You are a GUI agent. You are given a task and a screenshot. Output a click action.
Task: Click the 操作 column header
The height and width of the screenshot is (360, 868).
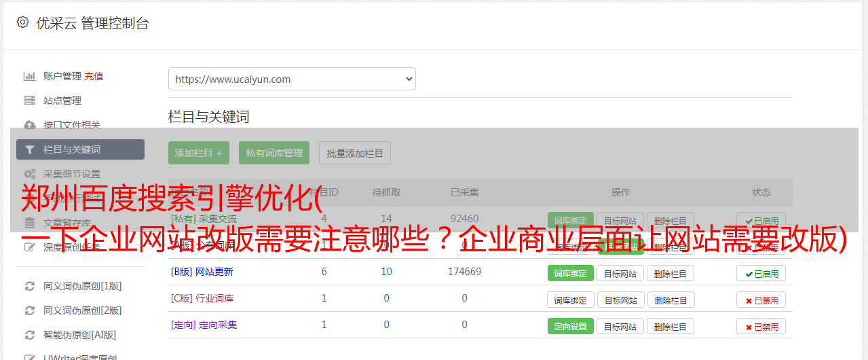(x=620, y=192)
